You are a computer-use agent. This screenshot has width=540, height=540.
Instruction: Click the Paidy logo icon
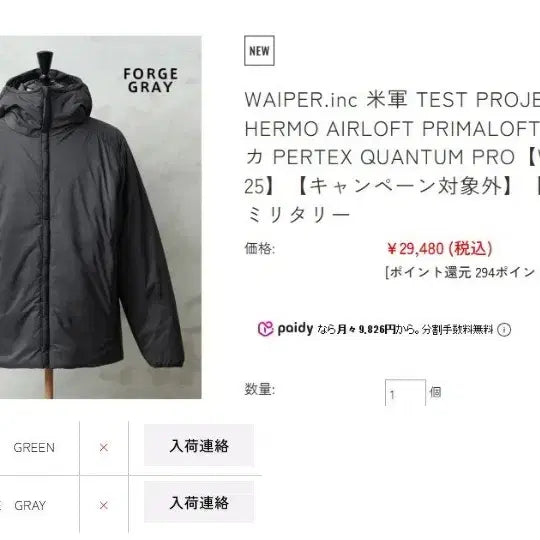click(x=266, y=329)
